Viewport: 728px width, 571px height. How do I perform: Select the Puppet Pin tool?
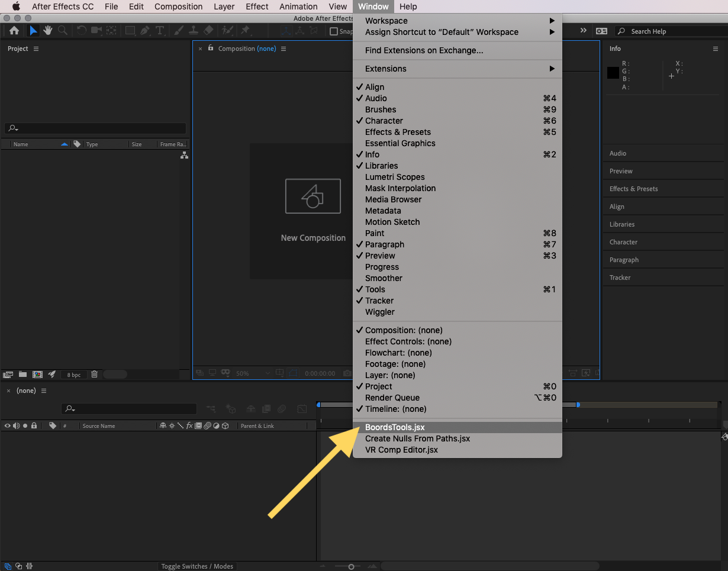[245, 31]
